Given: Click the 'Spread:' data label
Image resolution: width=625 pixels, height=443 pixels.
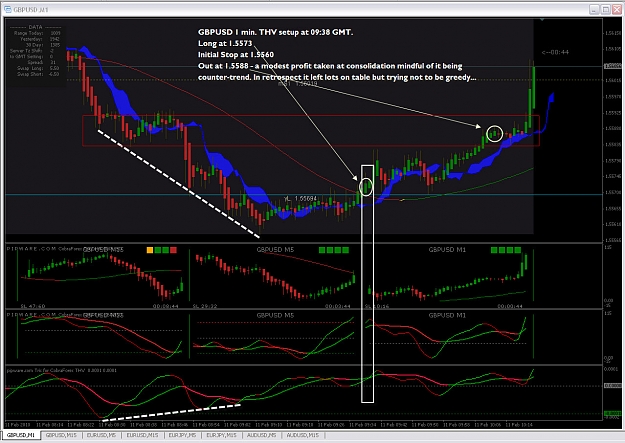Looking at the screenshot, I should 35,63.
